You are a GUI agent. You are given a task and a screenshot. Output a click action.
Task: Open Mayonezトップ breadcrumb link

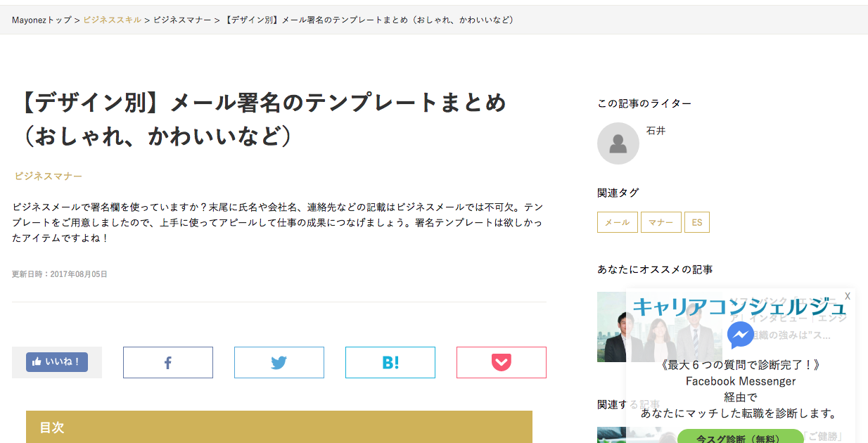42,20
